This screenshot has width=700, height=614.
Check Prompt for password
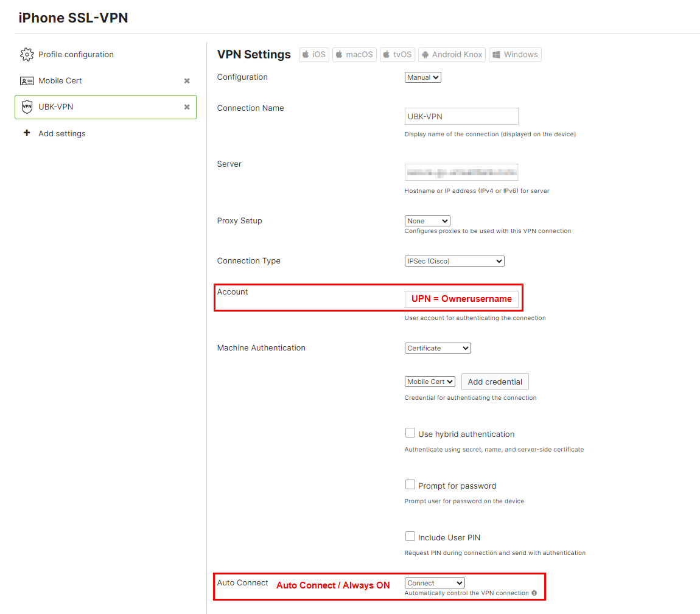pyautogui.click(x=410, y=484)
